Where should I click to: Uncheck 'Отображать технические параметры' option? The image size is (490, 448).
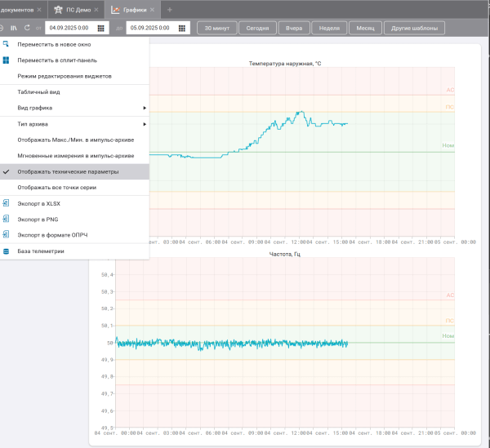pos(67,172)
